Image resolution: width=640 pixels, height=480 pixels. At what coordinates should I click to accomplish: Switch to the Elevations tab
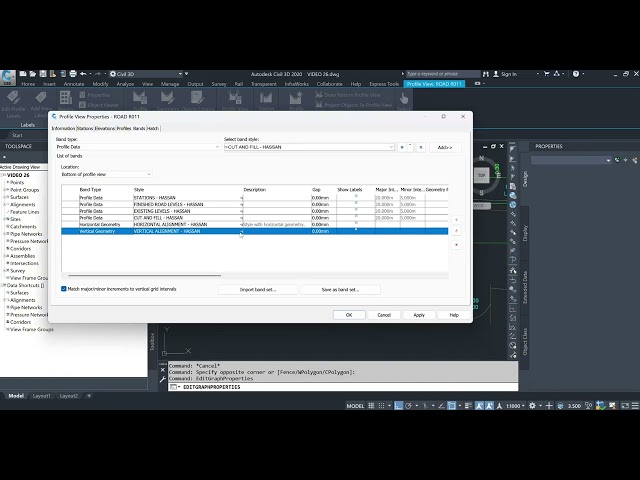pos(105,128)
